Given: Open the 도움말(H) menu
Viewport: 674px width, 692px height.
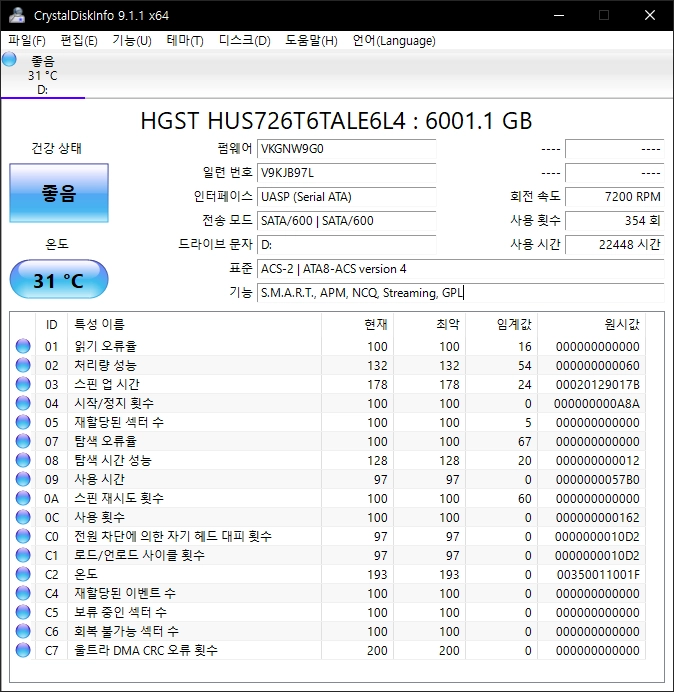Looking at the screenshot, I should click(x=311, y=41).
